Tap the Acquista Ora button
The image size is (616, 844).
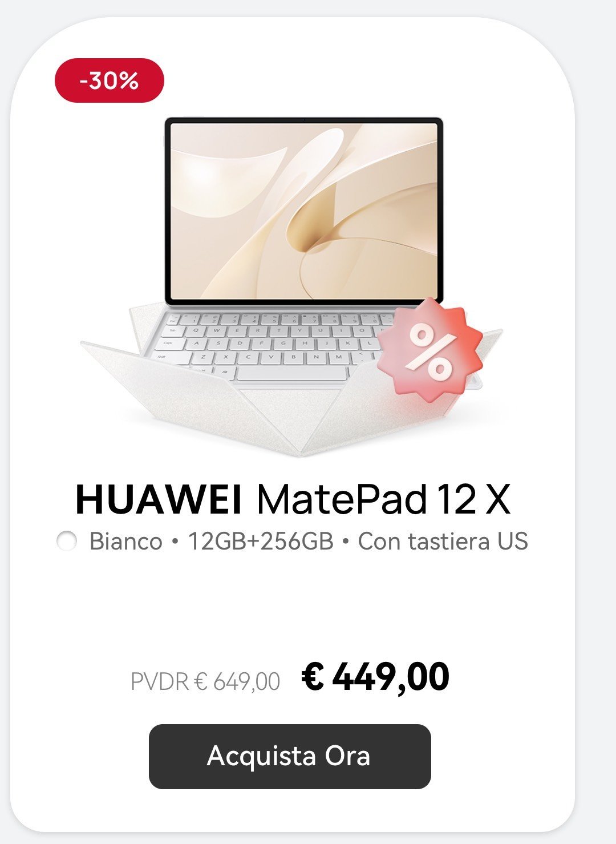click(290, 756)
